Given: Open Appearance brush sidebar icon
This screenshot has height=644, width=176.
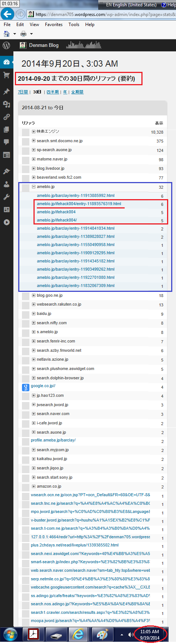Looking at the screenshot, I should pos(6,171).
